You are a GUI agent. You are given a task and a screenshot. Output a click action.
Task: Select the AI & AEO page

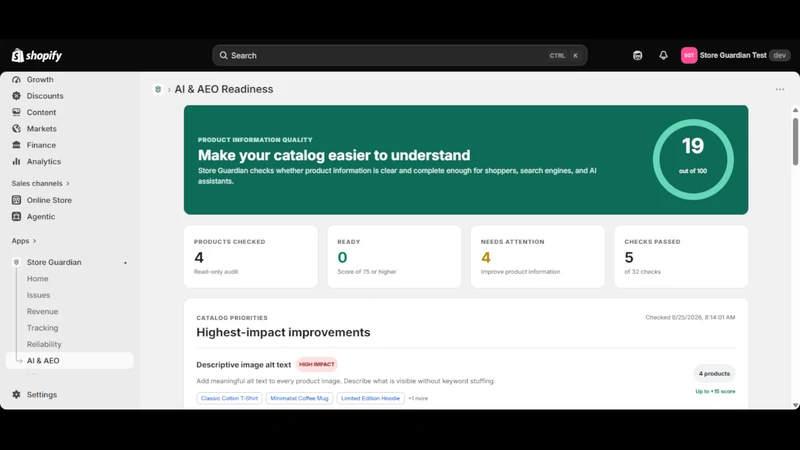click(70, 360)
